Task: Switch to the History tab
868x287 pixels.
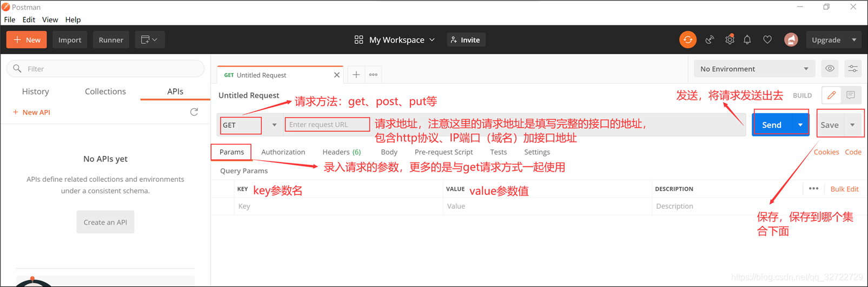Action: coord(36,92)
